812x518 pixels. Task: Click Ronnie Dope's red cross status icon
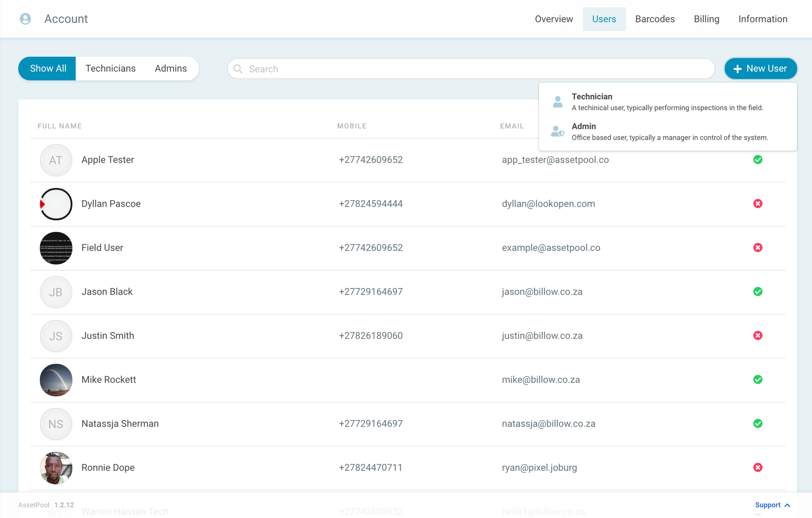coord(758,468)
